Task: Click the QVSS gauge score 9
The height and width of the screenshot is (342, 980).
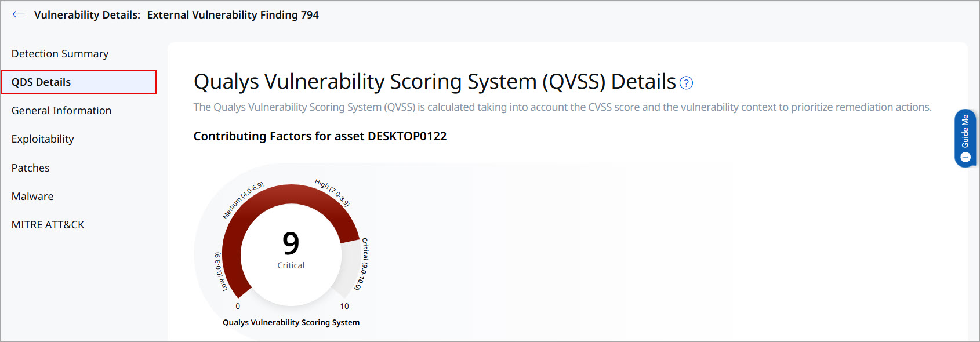Action: [291, 243]
